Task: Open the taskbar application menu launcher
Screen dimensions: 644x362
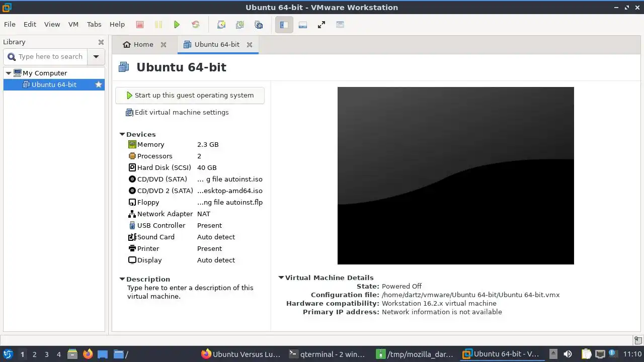Action: click(8, 354)
